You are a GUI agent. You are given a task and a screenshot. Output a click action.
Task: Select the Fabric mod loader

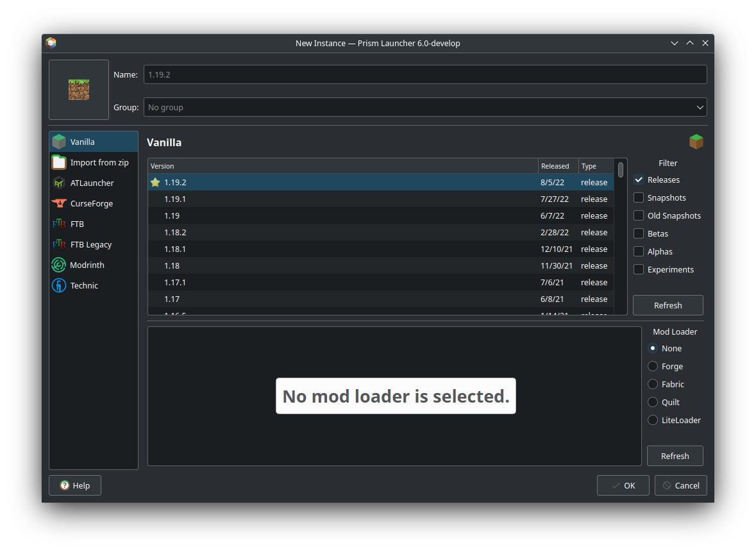[x=653, y=384]
